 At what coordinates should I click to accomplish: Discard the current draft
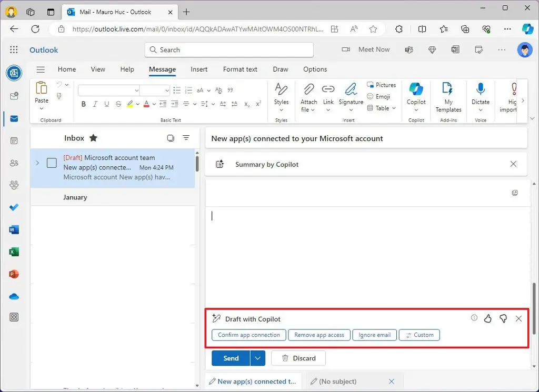[x=298, y=358]
